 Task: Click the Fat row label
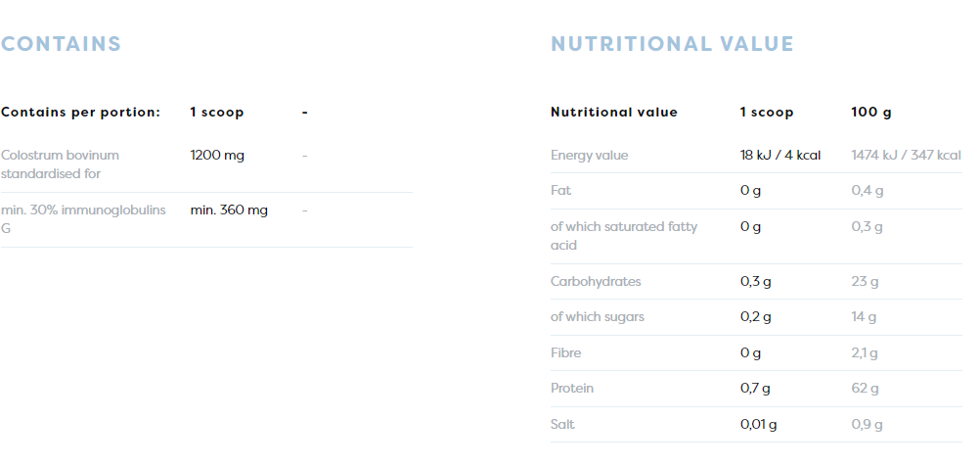pos(560,191)
